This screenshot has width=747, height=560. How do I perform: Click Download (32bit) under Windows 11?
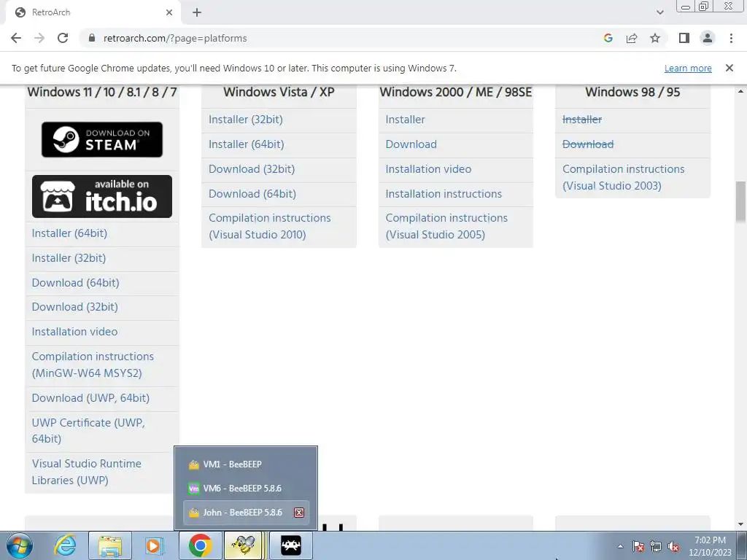[75, 307]
